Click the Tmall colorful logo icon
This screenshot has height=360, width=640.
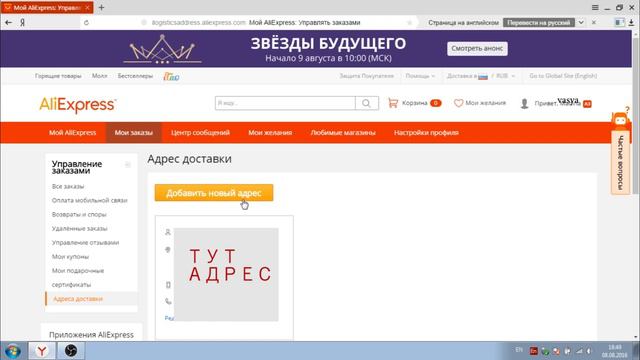(x=171, y=76)
